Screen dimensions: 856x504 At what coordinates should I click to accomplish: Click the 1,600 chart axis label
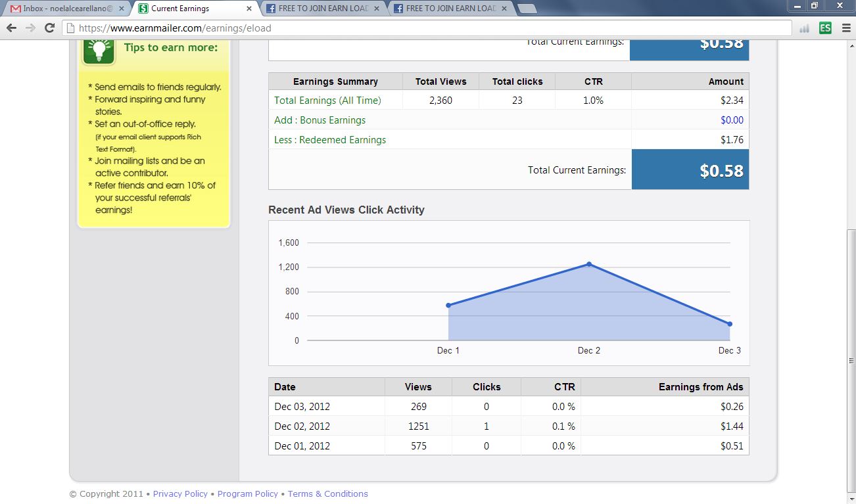289,242
